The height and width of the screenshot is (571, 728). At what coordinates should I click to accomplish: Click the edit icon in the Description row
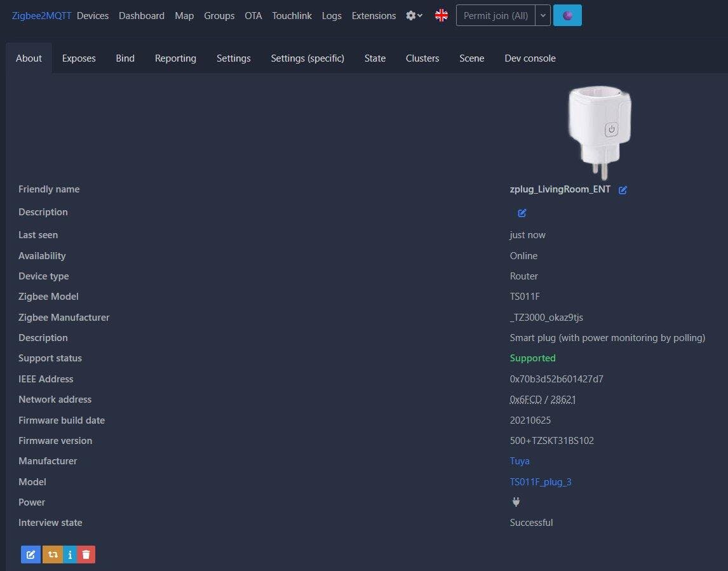point(522,213)
